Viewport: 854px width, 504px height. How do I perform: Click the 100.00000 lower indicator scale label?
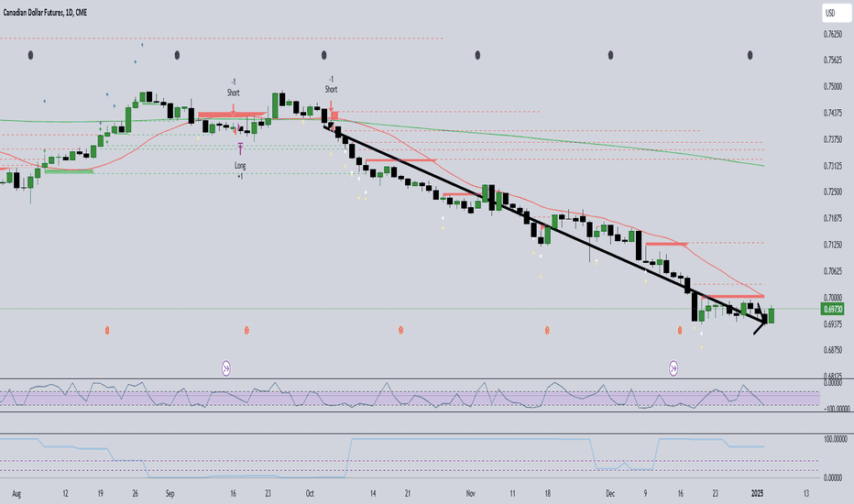837,439
